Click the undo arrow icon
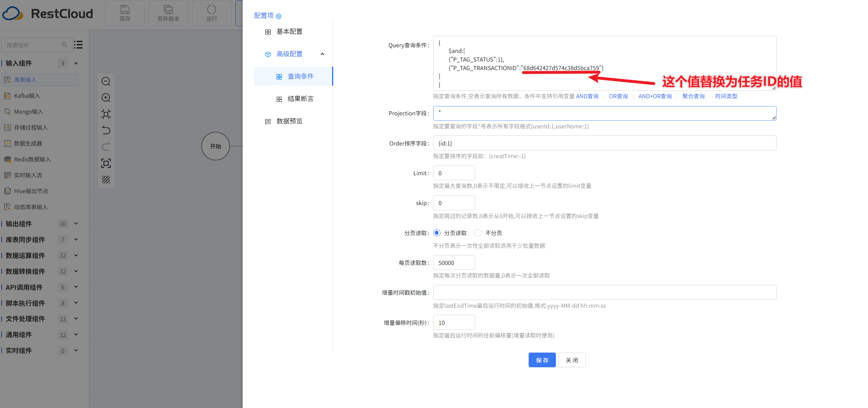The image size is (868, 408). [x=106, y=130]
